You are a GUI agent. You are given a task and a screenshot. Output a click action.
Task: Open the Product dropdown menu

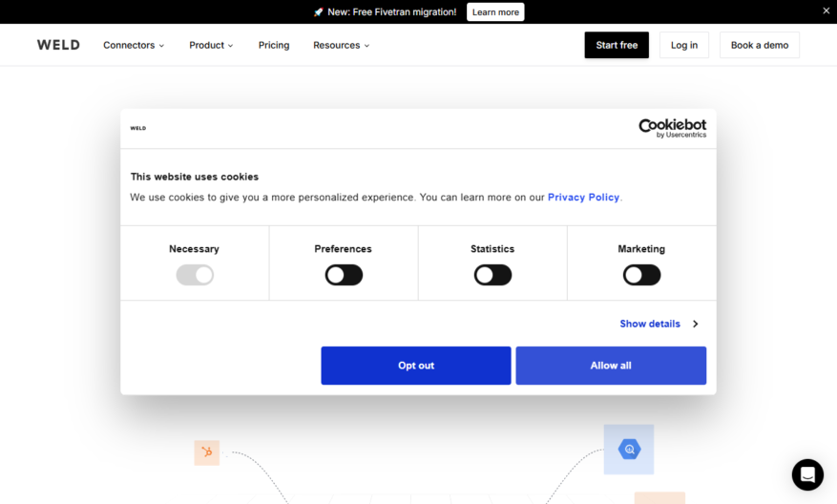click(x=211, y=46)
